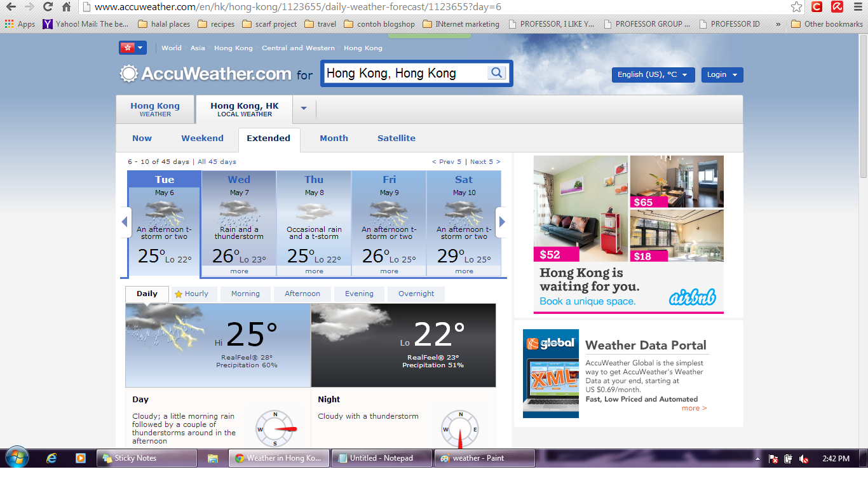Select the Hourly forecast tab
Viewport: 868px width, 488px height.
[x=194, y=294]
